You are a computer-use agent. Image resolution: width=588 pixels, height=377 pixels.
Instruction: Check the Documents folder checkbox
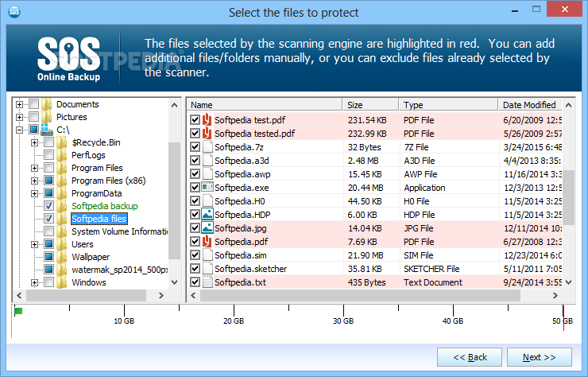(33, 103)
